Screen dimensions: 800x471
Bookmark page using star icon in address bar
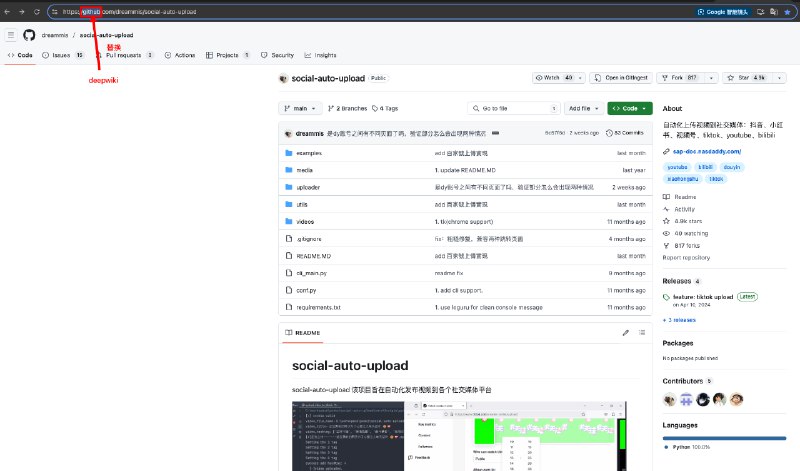(787, 12)
